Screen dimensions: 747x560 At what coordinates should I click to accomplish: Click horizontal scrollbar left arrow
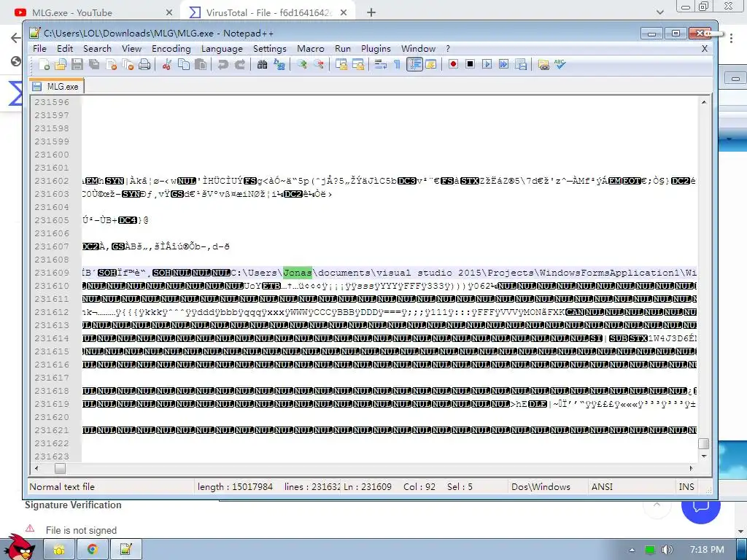pos(36,468)
